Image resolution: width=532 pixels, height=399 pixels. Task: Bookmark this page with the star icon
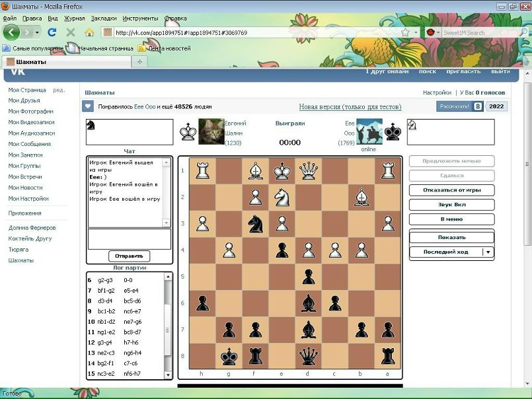(405, 32)
